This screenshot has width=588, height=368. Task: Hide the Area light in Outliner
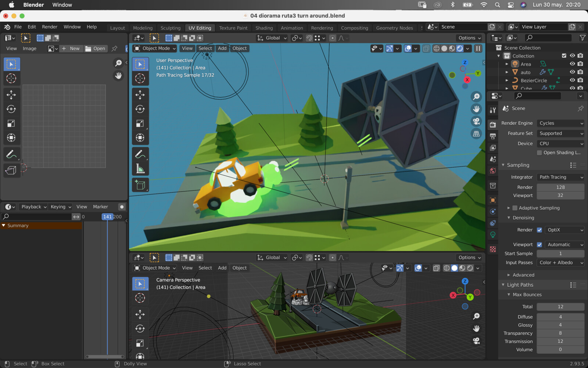point(572,64)
